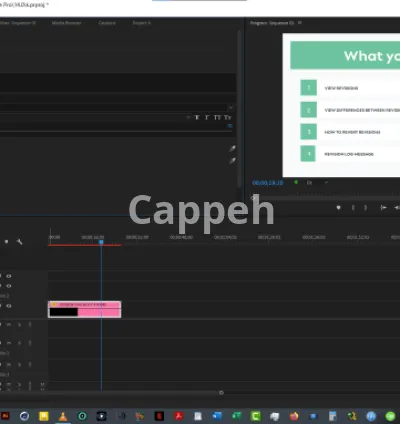Image resolution: width=400 pixels, height=424 pixels.
Task: Click the blue Program monitor timecode
Action: point(268,183)
